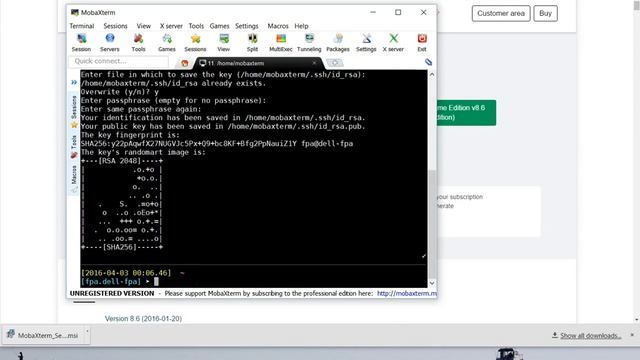640x360 pixels.
Task: Click Show all downloads link
Action: (x=587, y=336)
